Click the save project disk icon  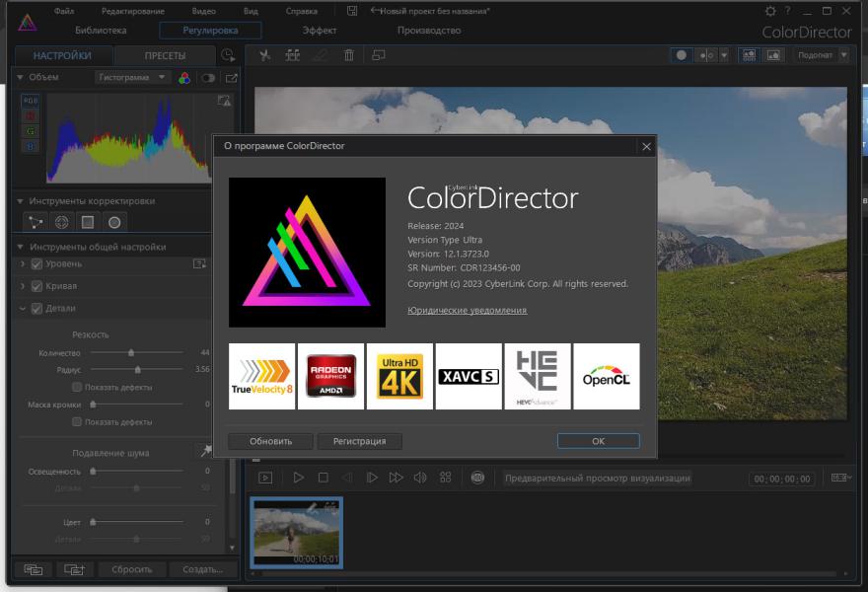coord(352,11)
